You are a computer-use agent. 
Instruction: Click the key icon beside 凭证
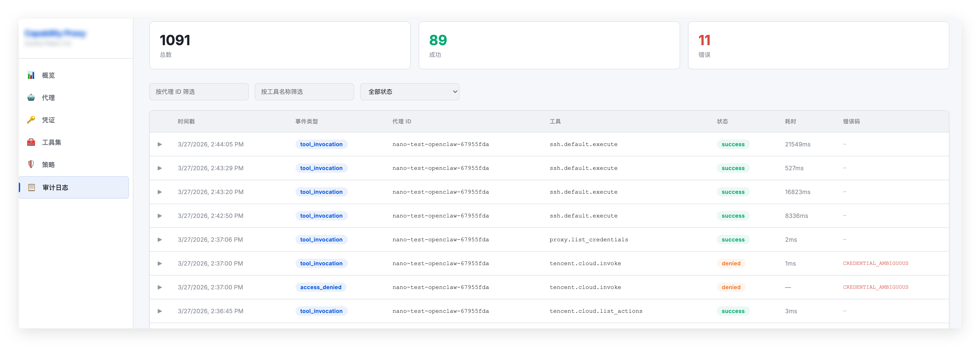[31, 120]
